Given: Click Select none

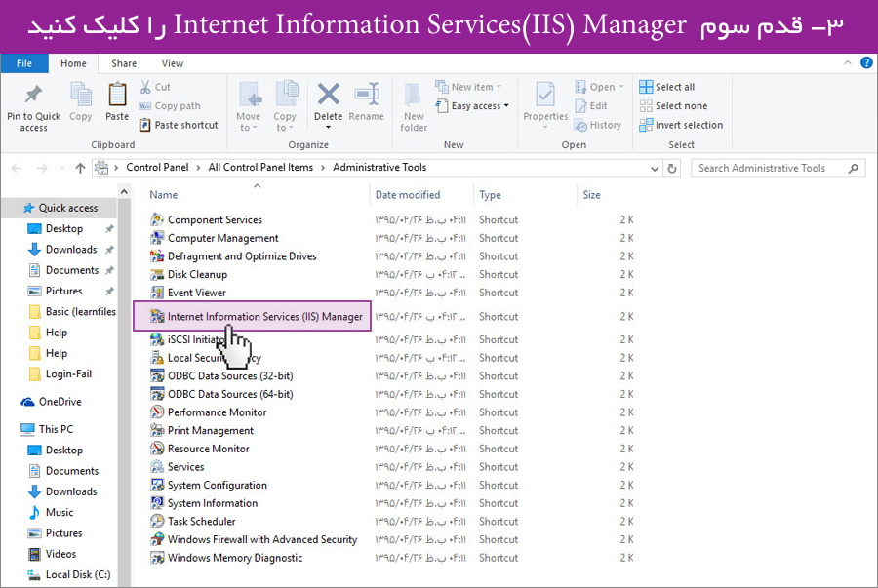Looking at the screenshot, I should (673, 105).
